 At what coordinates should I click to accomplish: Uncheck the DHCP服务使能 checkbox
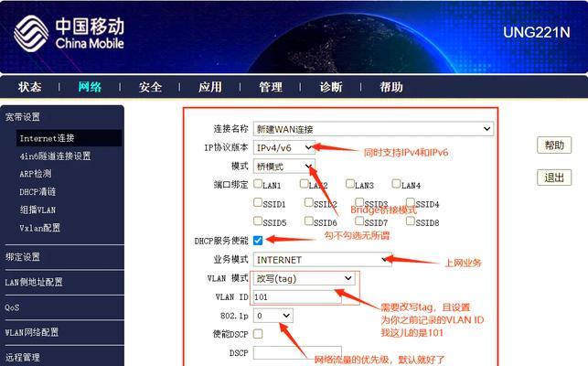click(x=258, y=241)
